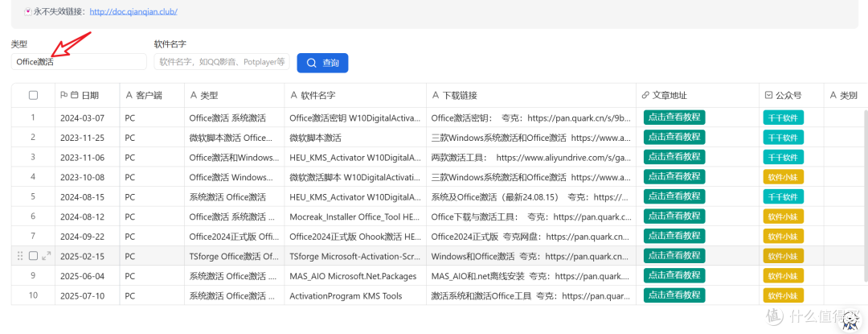Click the Office下载与激活工具 download cell
868x334 pixels.
tap(531, 216)
